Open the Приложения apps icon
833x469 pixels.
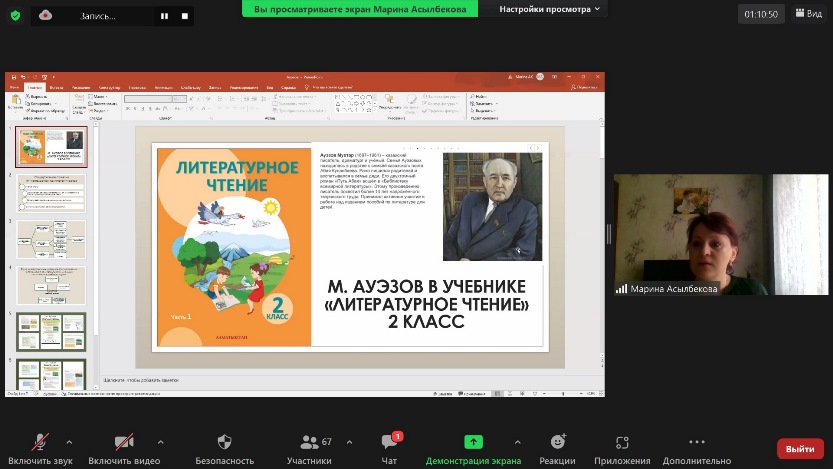click(622, 443)
